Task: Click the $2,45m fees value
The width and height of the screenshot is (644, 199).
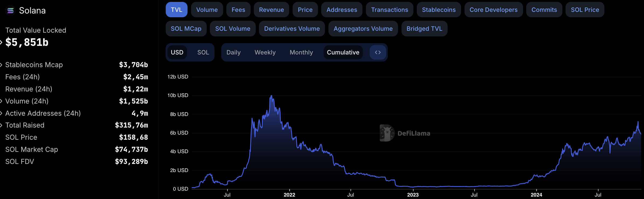Action: point(136,77)
